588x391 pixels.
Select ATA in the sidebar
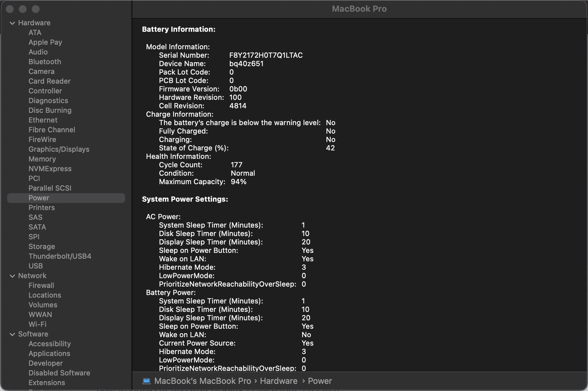coord(35,33)
